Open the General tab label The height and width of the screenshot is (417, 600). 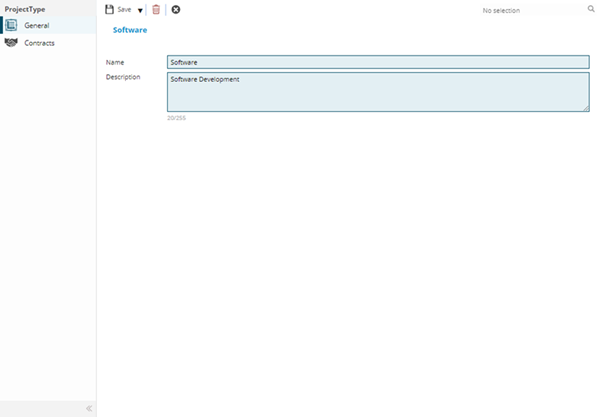point(37,25)
